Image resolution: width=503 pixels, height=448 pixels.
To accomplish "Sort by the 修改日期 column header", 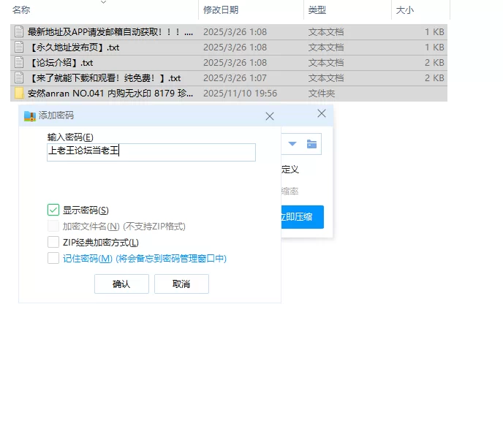I will click(x=221, y=10).
